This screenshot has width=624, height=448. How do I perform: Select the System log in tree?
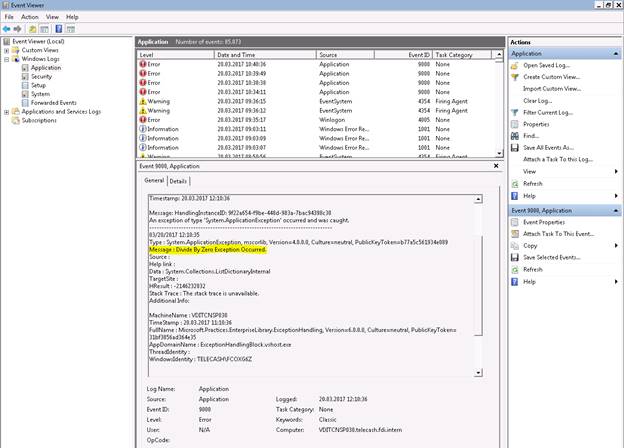pyautogui.click(x=40, y=94)
